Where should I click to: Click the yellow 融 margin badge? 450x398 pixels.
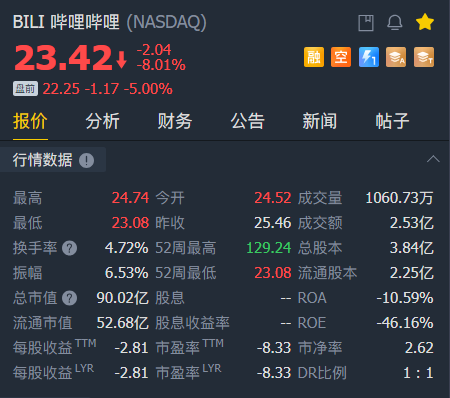click(314, 57)
